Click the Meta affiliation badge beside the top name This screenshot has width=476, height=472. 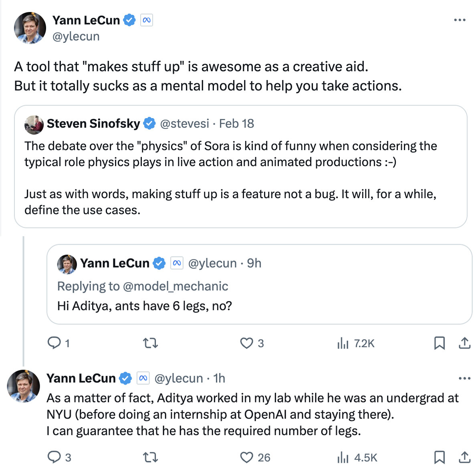click(x=147, y=20)
